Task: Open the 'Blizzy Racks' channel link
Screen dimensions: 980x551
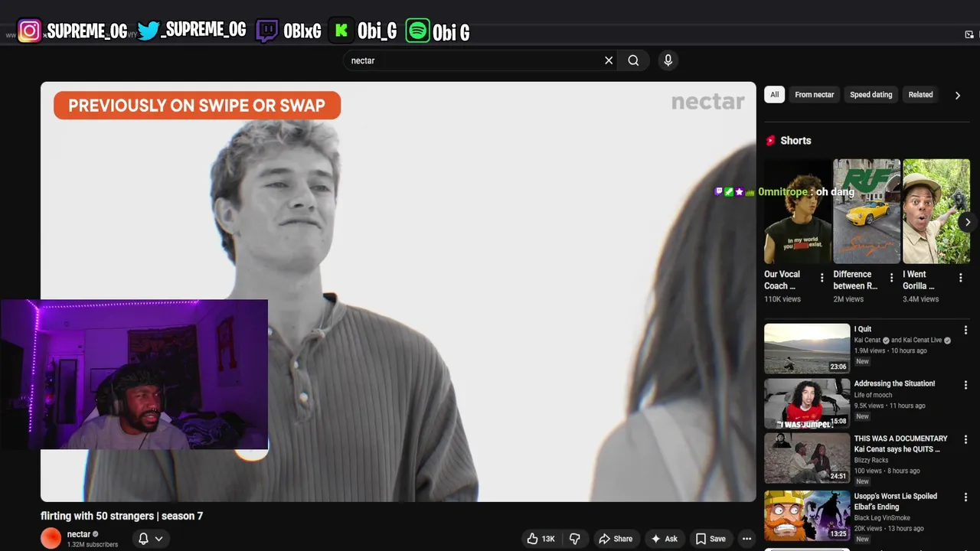Action: coord(871,460)
